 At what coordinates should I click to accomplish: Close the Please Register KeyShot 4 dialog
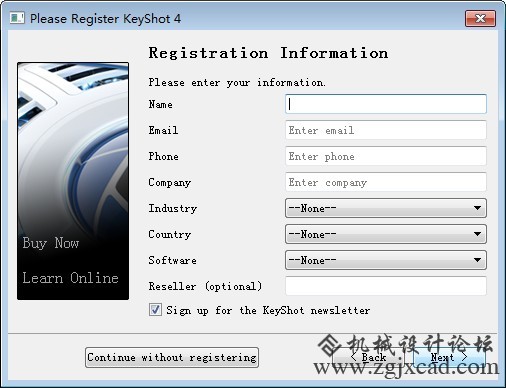tap(480, 18)
